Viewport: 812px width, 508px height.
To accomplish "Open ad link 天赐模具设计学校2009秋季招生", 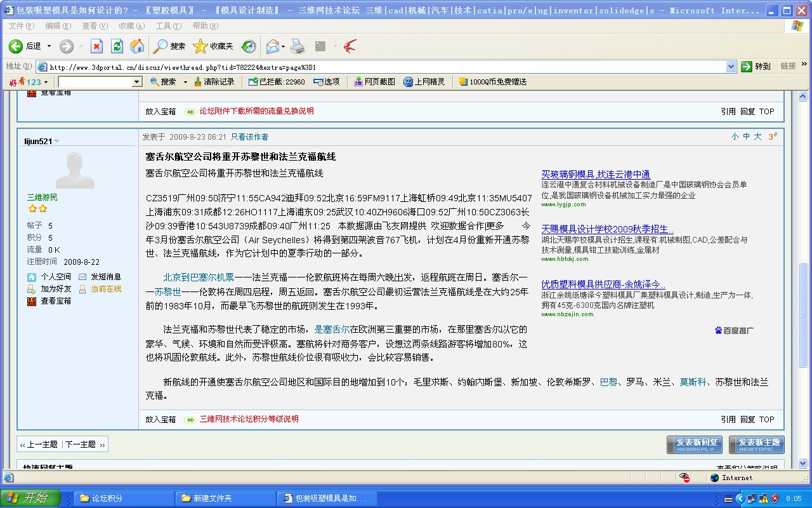I will point(607,229).
